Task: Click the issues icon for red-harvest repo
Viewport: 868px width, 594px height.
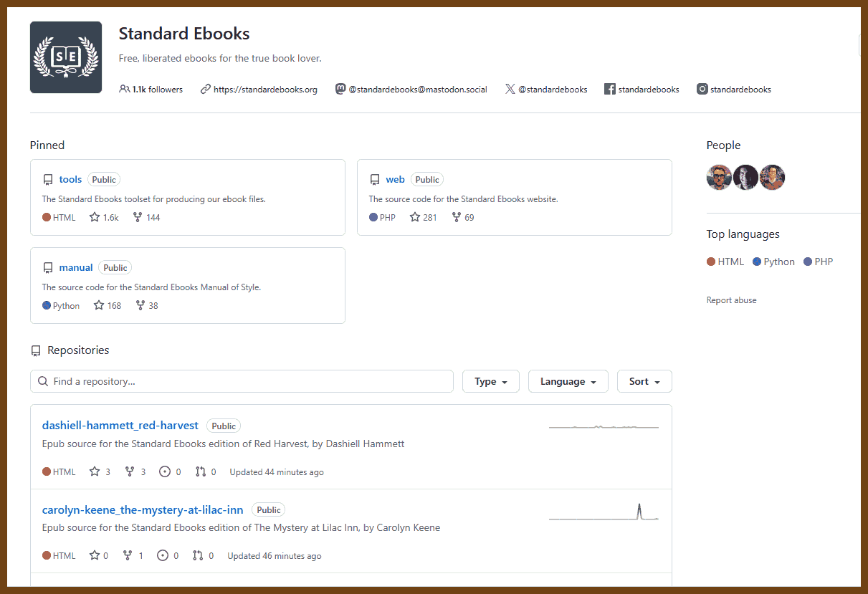Action: (x=164, y=471)
